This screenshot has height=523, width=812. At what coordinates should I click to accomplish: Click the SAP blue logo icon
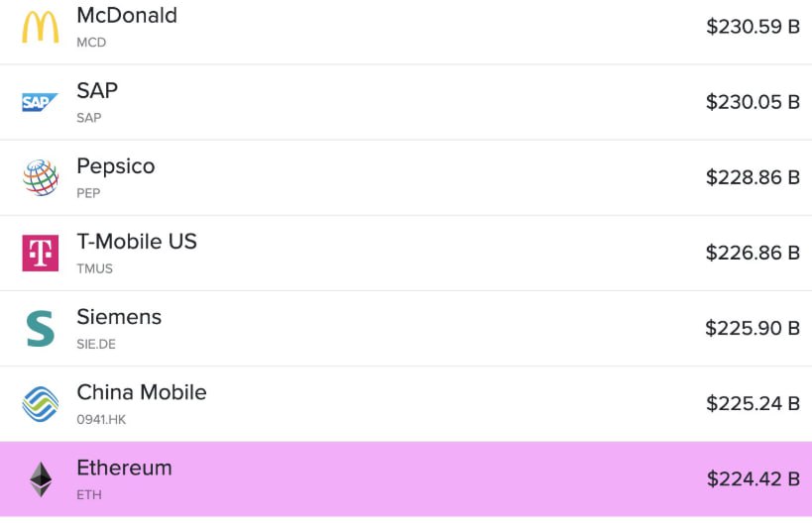point(41,102)
